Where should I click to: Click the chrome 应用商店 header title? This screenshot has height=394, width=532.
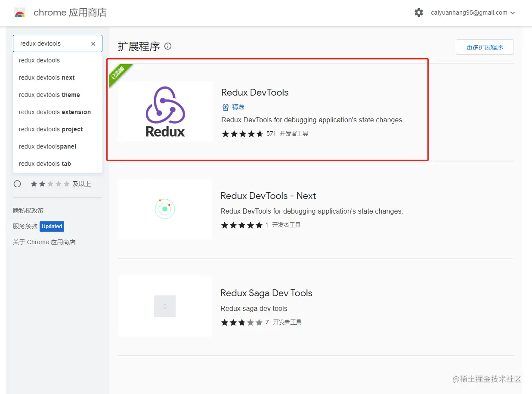tap(70, 13)
